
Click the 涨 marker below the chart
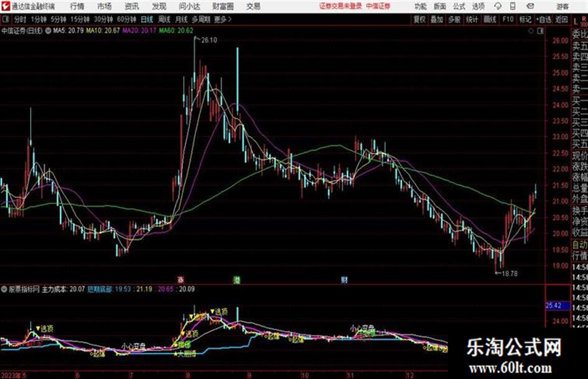tap(180, 279)
